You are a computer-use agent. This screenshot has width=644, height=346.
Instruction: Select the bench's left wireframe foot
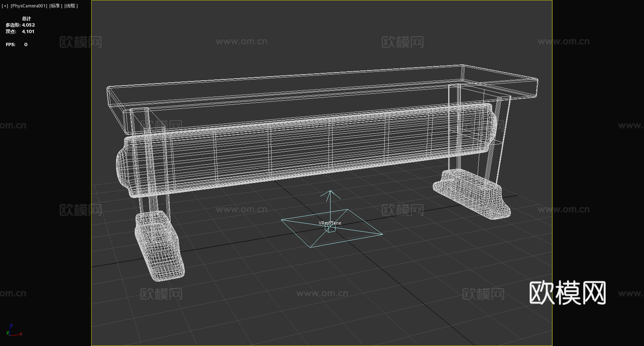click(x=160, y=246)
